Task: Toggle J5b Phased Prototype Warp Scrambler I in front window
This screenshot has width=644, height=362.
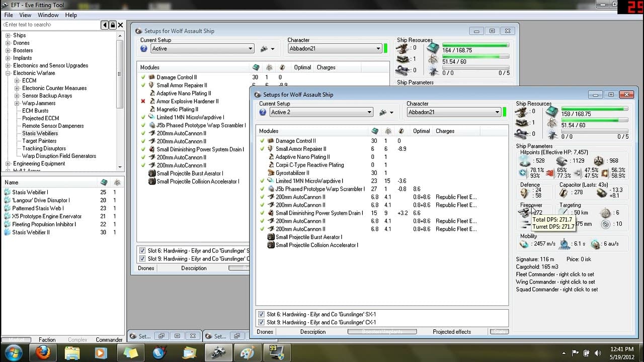Action: point(262,189)
